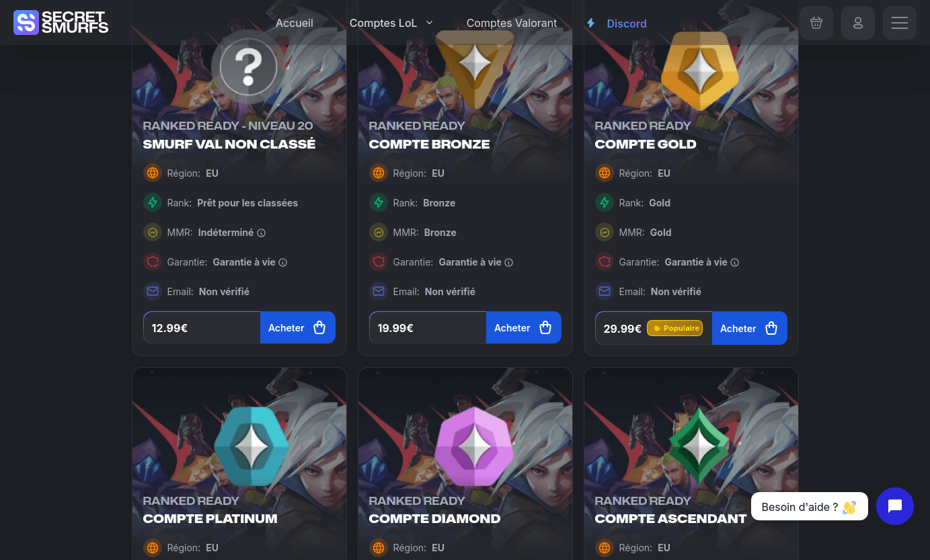Click the Platinum rank badge image
930x560 pixels.
(x=251, y=446)
